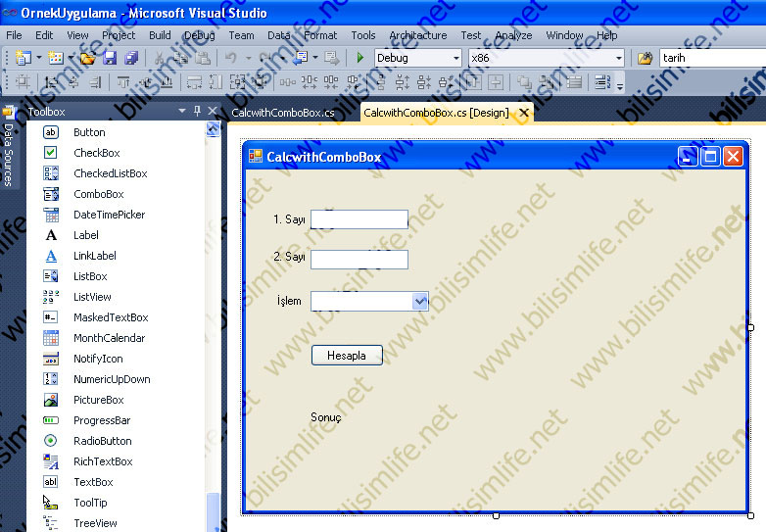The width and height of the screenshot is (766, 532).
Task: Open the Format menu
Action: [x=320, y=35]
